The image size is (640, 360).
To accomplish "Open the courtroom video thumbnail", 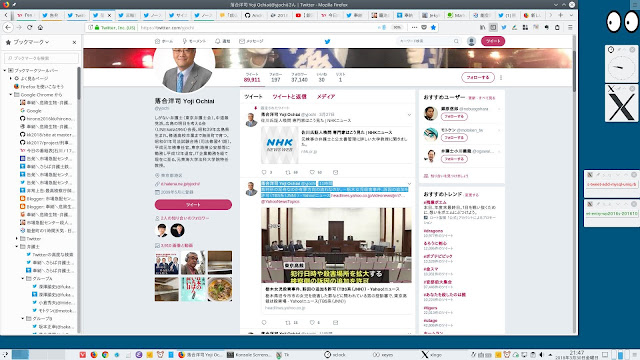I will tap(336, 245).
